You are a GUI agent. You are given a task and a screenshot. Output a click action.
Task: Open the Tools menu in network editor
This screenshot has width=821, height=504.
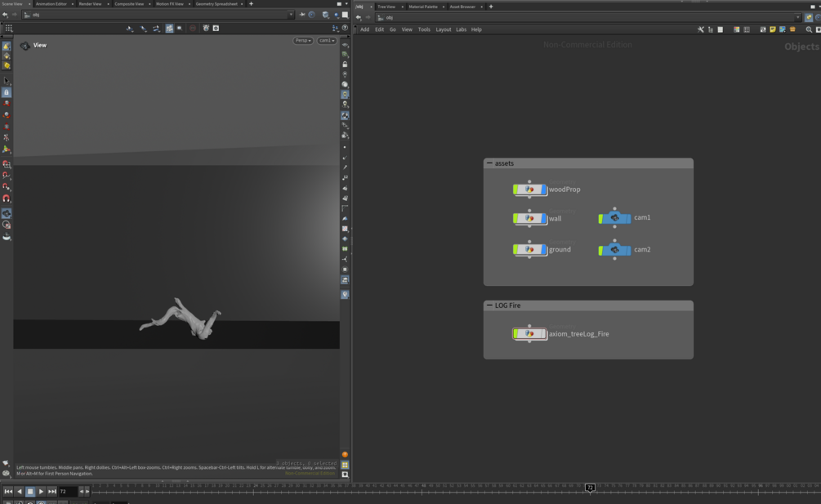click(x=424, y=29)
